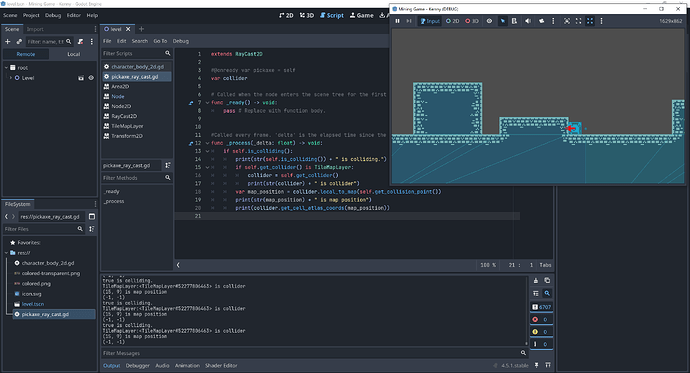Select character_body_2d.gd in script list
The height and width of the screenshot is (373, 690).
pos(137,66)
